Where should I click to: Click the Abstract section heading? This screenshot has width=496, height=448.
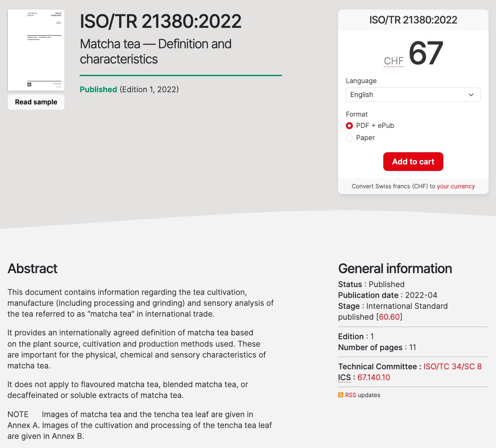(x=32, y=268)
